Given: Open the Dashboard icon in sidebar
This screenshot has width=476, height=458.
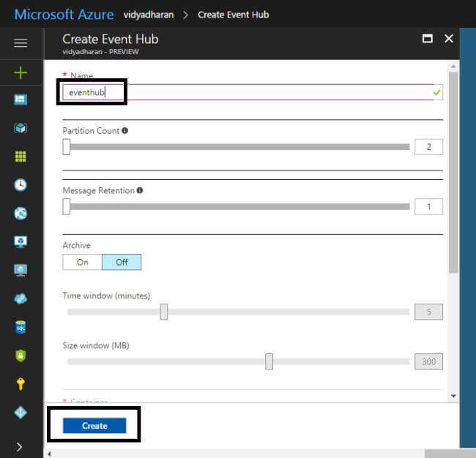Looking at the screenshot, I should pos(21,100).
